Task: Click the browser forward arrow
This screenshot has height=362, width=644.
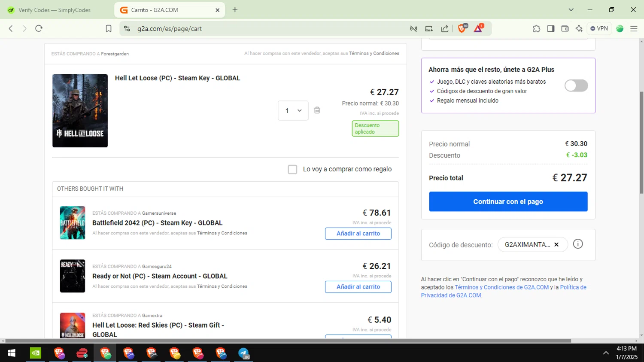Action: point(24,28)
